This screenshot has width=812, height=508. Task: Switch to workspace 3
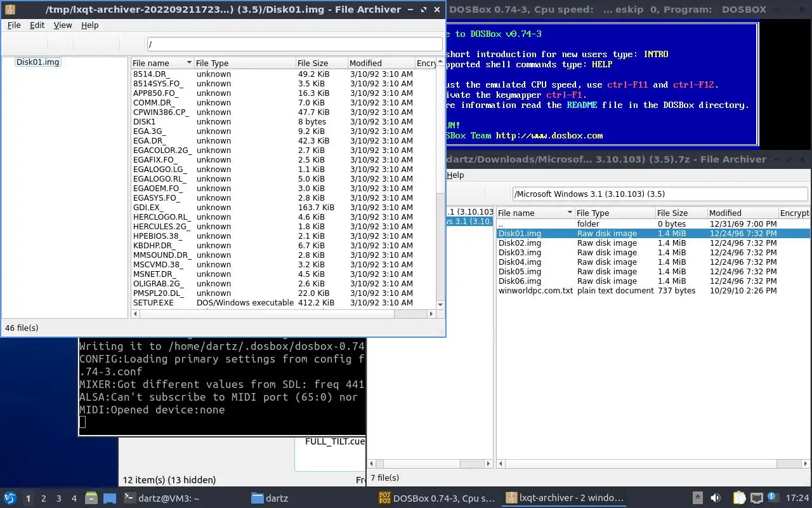[x=59, y=498]
